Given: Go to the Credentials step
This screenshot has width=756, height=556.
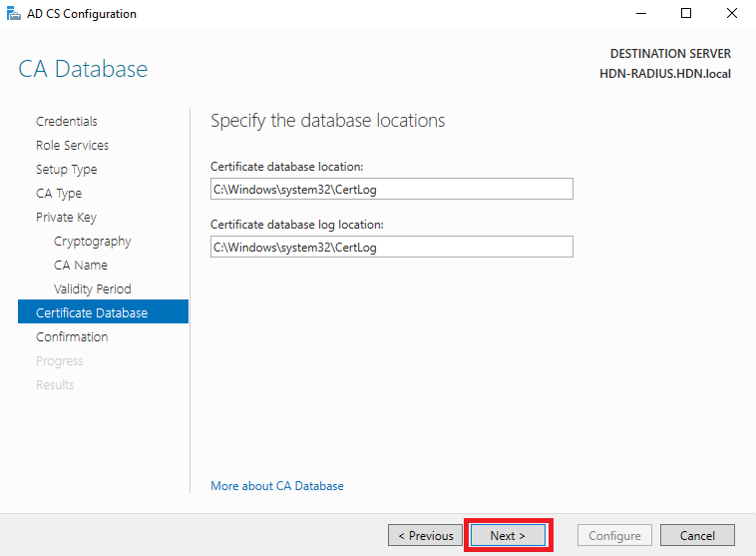Looking at the screenshot, I should pyautogui.click(x=67, y=121).
